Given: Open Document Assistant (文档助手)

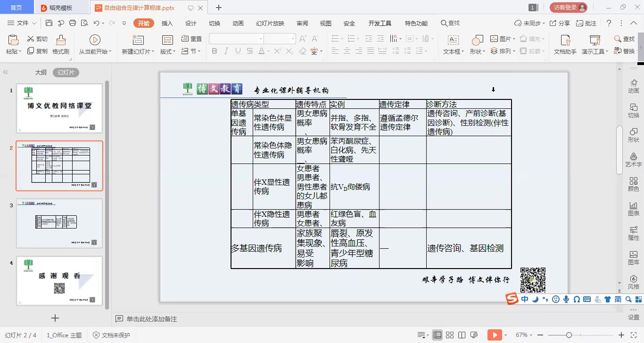Looking at the screenshot, I should 565,45.
